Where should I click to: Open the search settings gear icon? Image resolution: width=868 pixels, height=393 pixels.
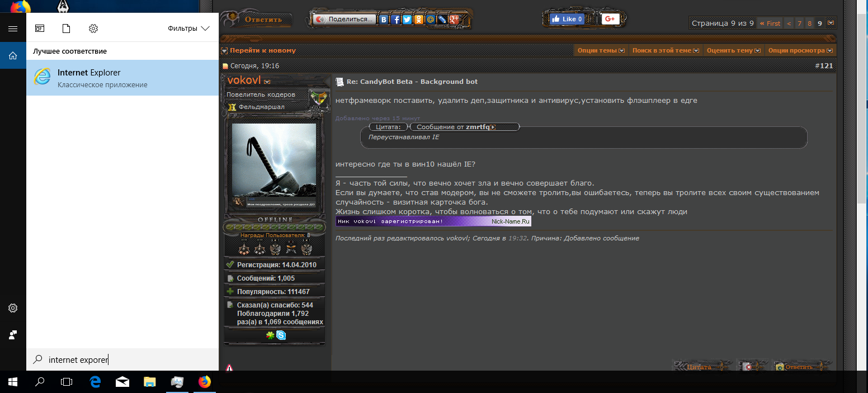(x=93, y=29)
